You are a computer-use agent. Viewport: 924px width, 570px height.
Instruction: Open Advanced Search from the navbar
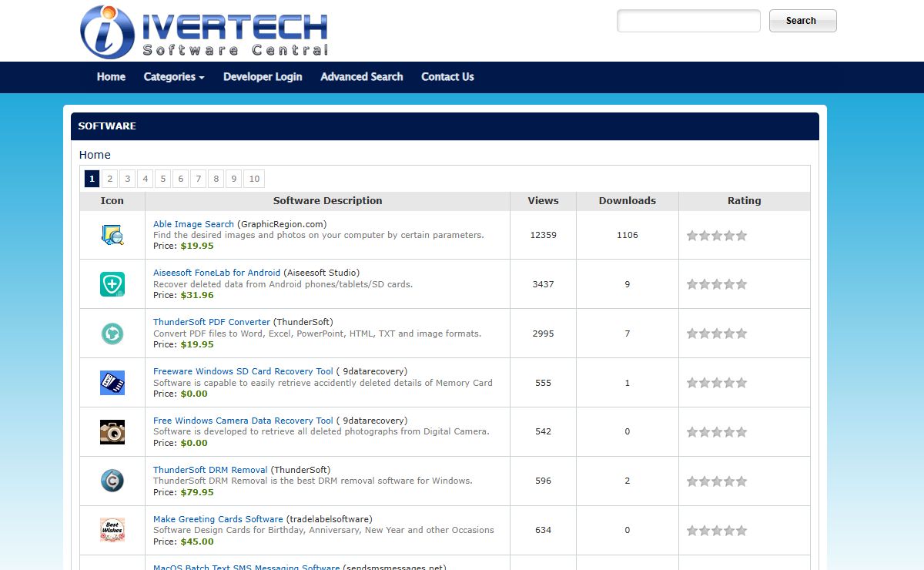coord(362,77)
